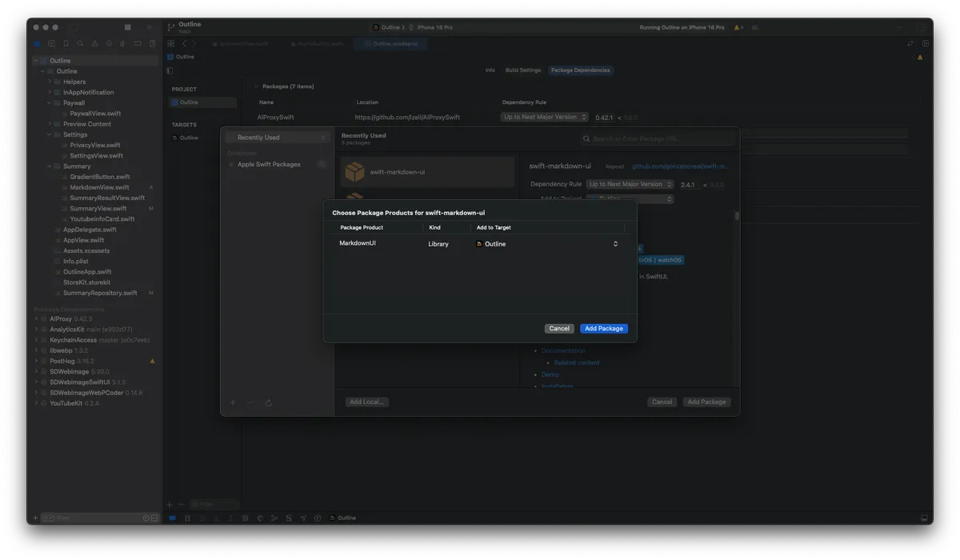
Task: Collapse the Paywall folder
Action: click(x=49, y=102)
